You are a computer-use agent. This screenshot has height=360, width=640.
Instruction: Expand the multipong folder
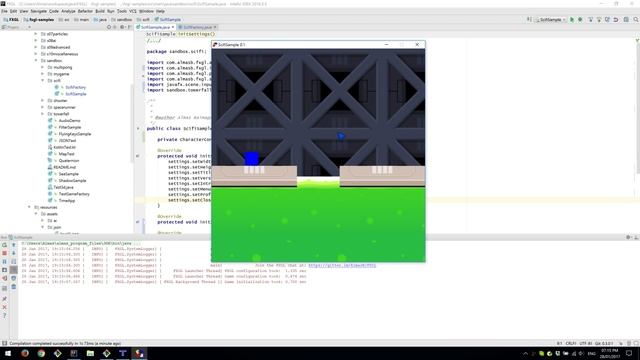click(42, 67)
